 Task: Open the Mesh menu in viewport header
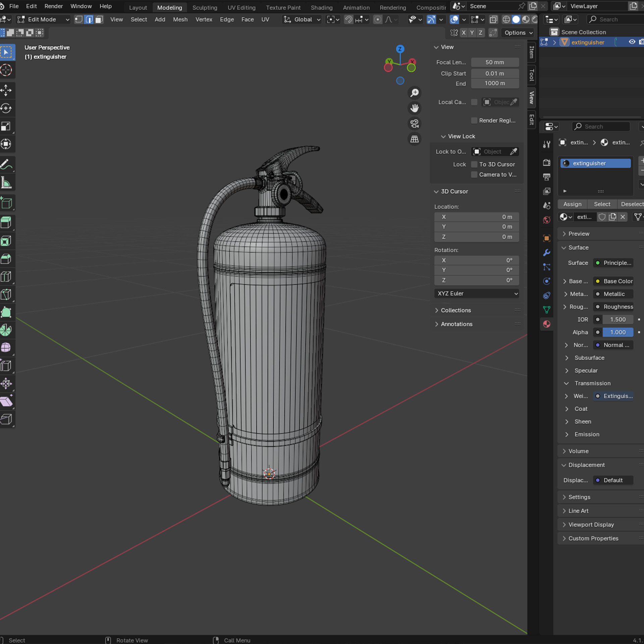pos(180,19)
